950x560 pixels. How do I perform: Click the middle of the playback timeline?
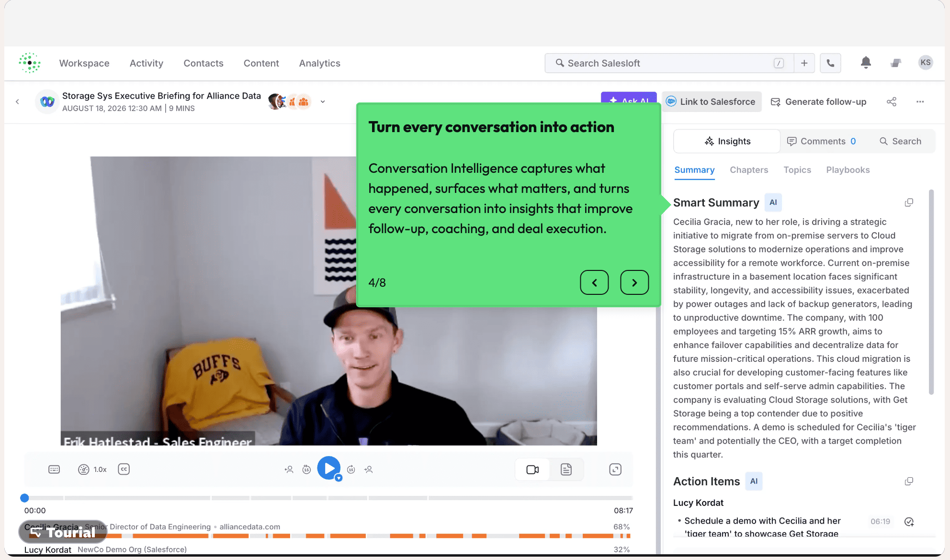click(328, 498)
